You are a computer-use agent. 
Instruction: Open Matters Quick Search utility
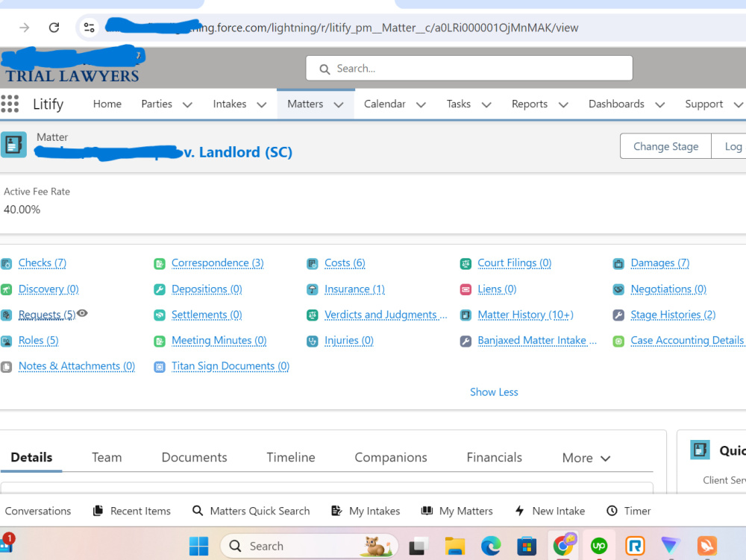pos(251,511)
